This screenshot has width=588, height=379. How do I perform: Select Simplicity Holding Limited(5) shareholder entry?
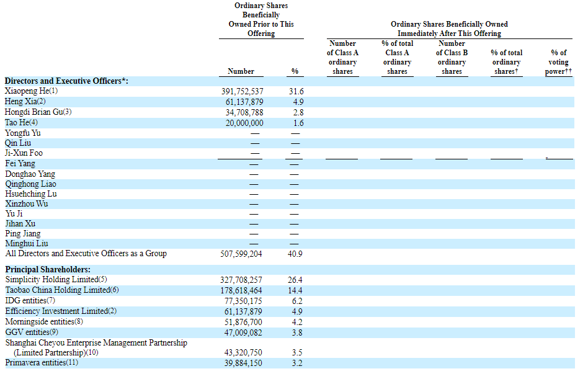tap(56, 280)
